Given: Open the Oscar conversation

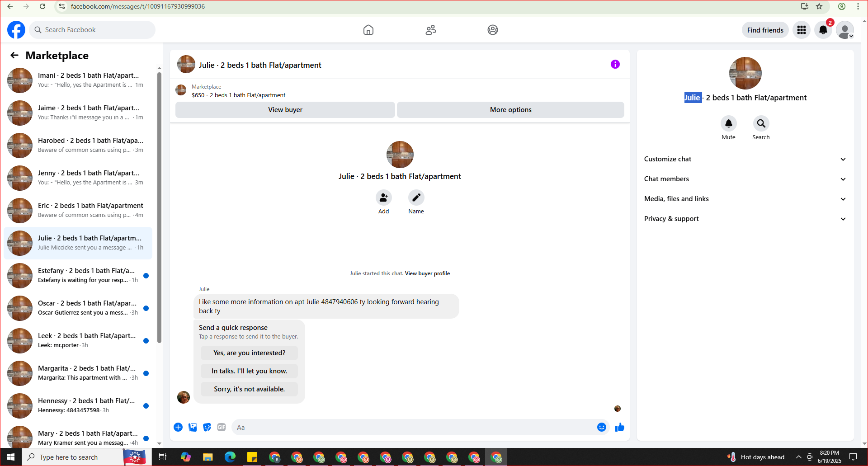Looking at the screenshot, I should click(78, 308).
